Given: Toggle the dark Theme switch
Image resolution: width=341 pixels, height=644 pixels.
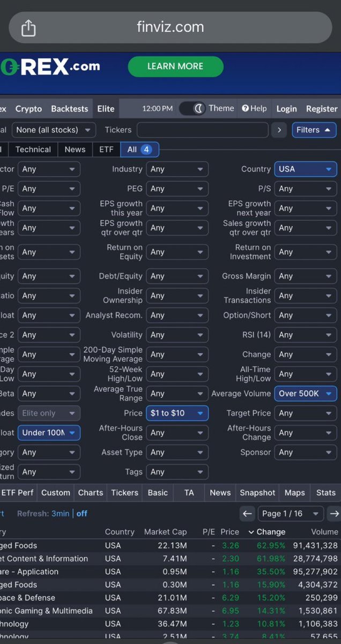Looking at the screenshot, I should click(x=192, y=108).
